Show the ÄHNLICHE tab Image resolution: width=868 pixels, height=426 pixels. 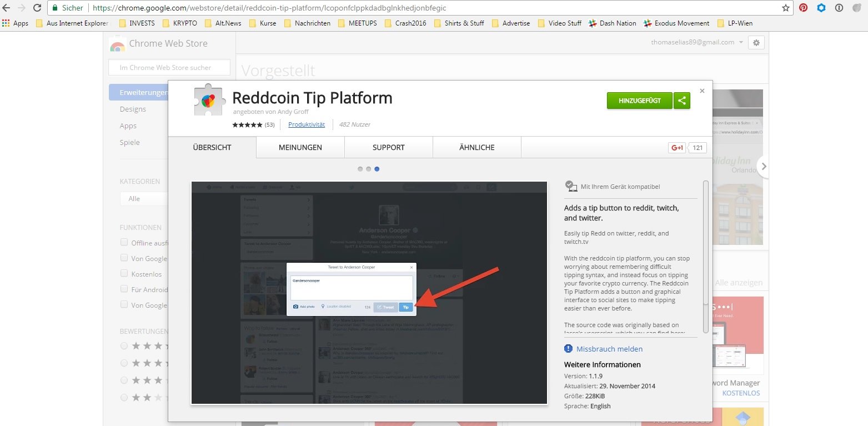tap(477, 148)
